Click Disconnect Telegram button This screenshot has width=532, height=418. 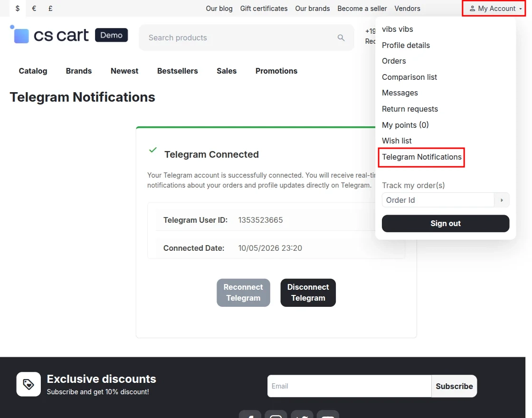coord(308,293)
